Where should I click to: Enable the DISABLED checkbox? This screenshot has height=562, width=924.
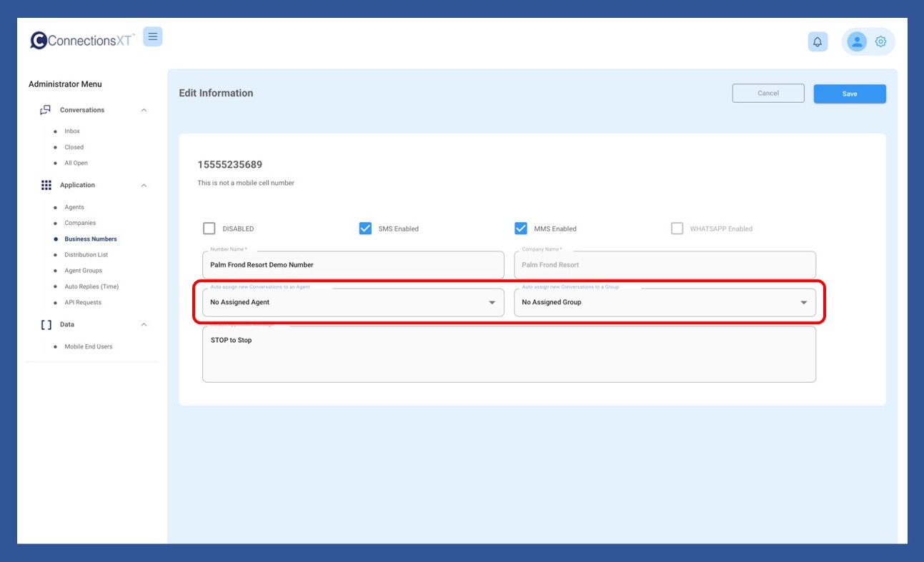[209, 229]
